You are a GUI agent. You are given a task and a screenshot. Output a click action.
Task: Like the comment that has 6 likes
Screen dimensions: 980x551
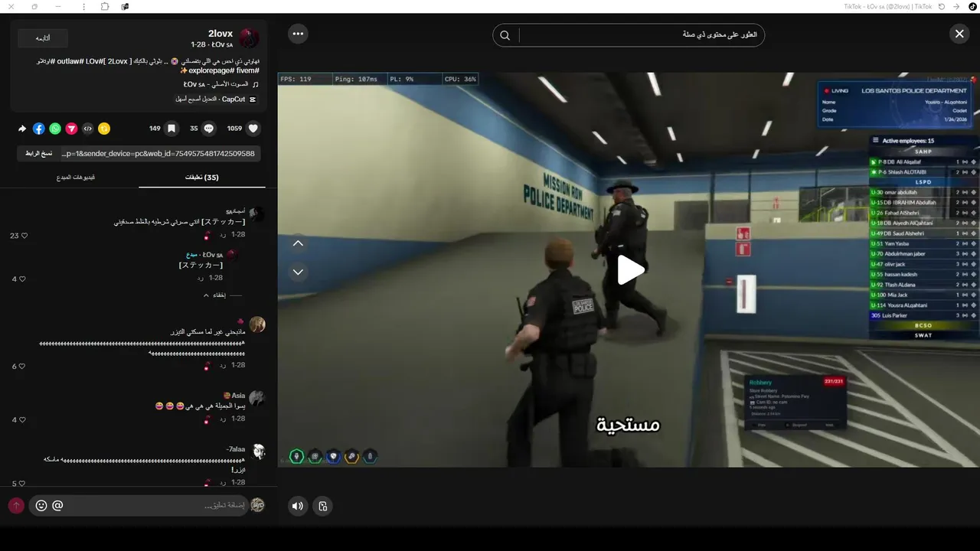click(24, 366)
